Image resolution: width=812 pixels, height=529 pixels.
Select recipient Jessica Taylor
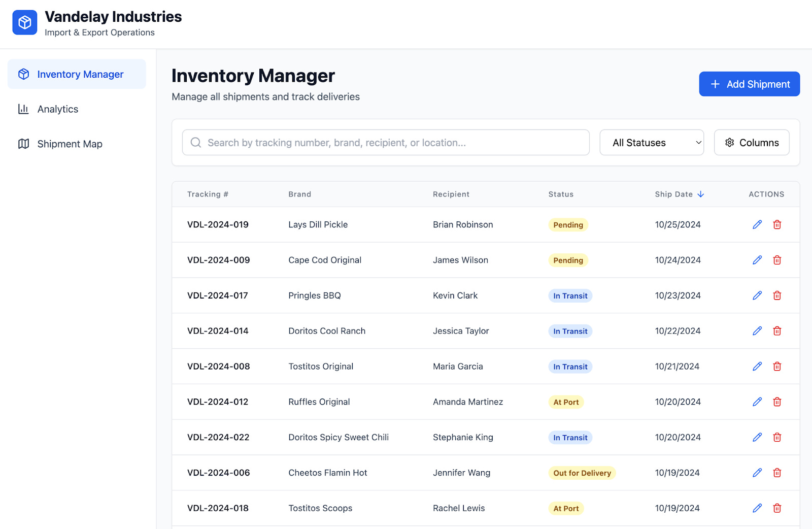pos(461,331)
